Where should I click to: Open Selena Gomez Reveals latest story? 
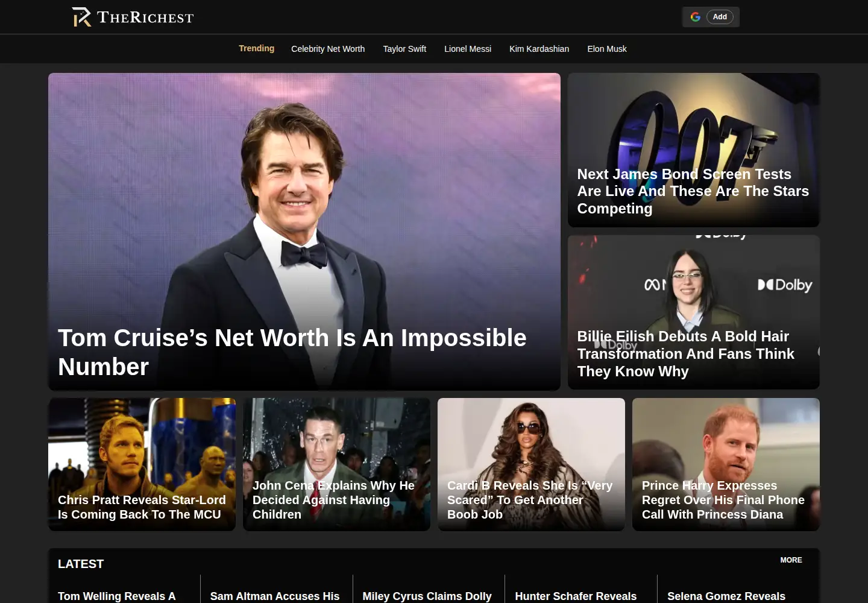click(x=726, y=596)
